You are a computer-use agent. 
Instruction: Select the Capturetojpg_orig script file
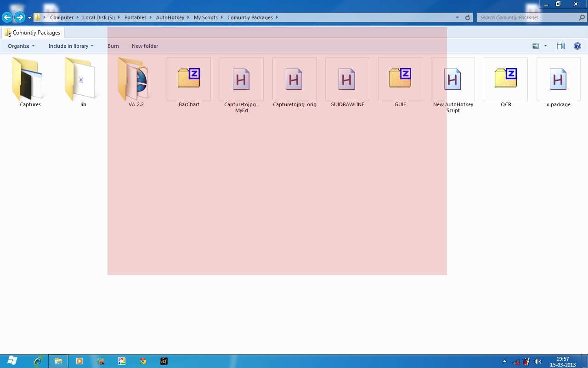coord(294,79)
